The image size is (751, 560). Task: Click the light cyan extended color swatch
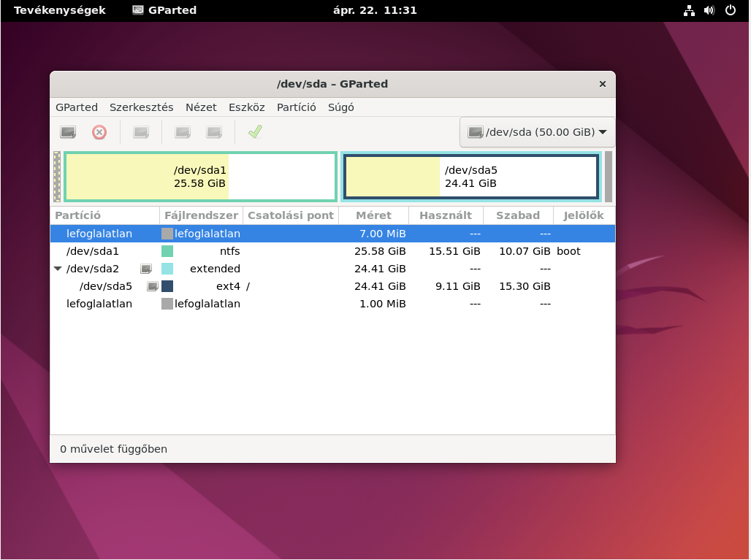[x=167, y=269]
